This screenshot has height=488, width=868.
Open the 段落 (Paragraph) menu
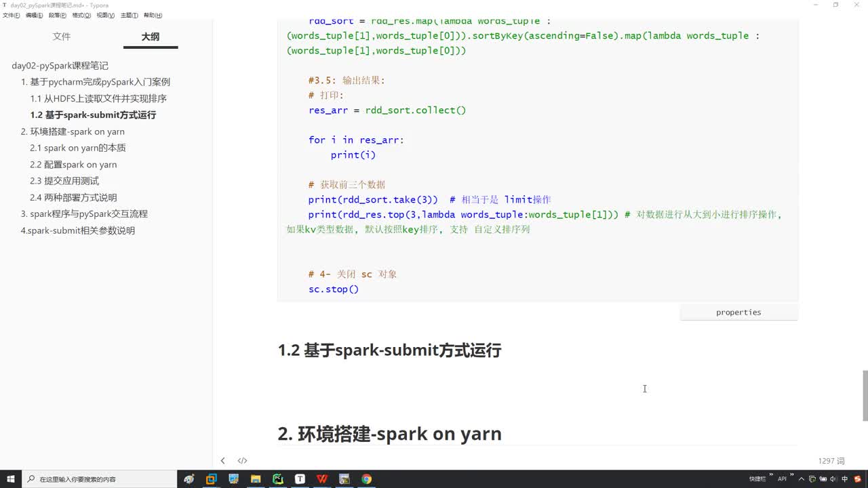[58, 15]
